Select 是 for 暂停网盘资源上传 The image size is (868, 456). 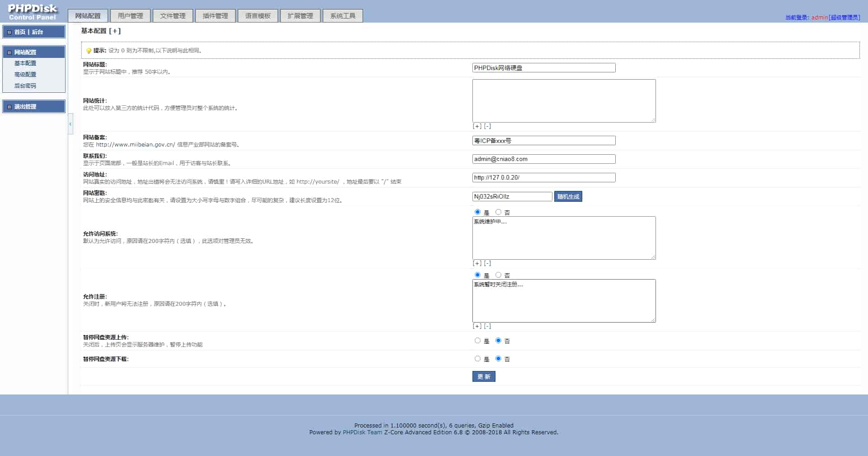tap(477, 340)
